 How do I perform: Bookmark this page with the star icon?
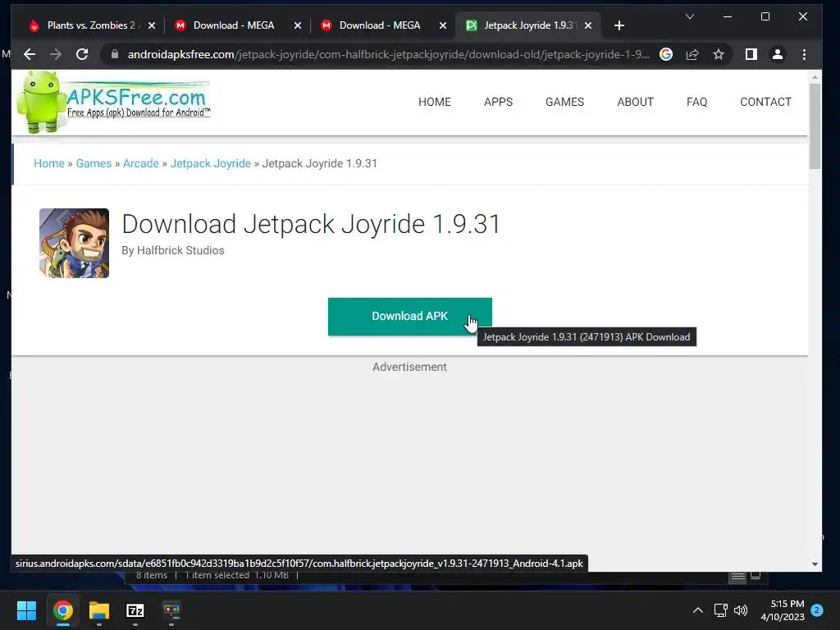(x=719, y=54)
